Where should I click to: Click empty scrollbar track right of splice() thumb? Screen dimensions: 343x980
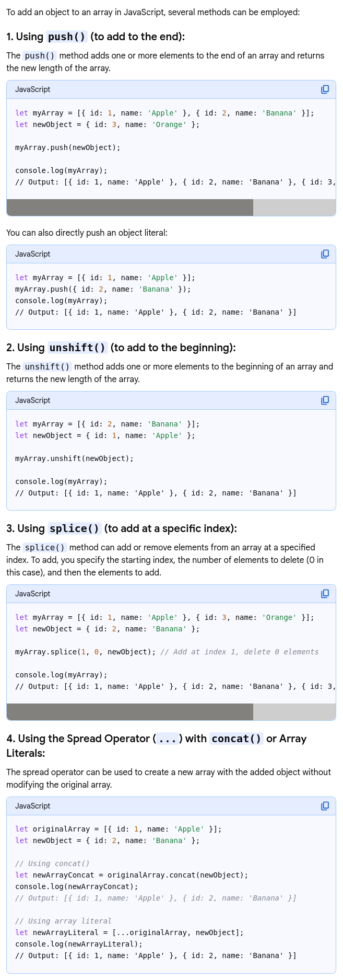pyautogui.click(x=294, y=712)
